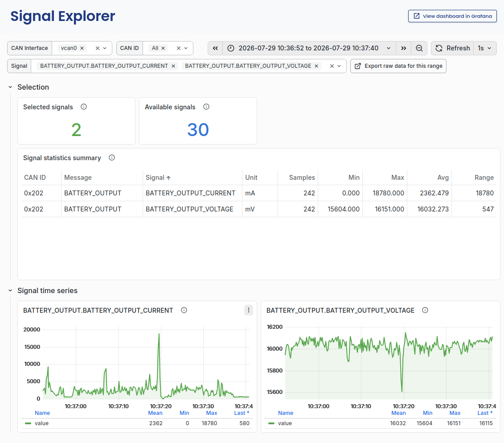Shift time range forward with double-right arrows

click(403, 48)
